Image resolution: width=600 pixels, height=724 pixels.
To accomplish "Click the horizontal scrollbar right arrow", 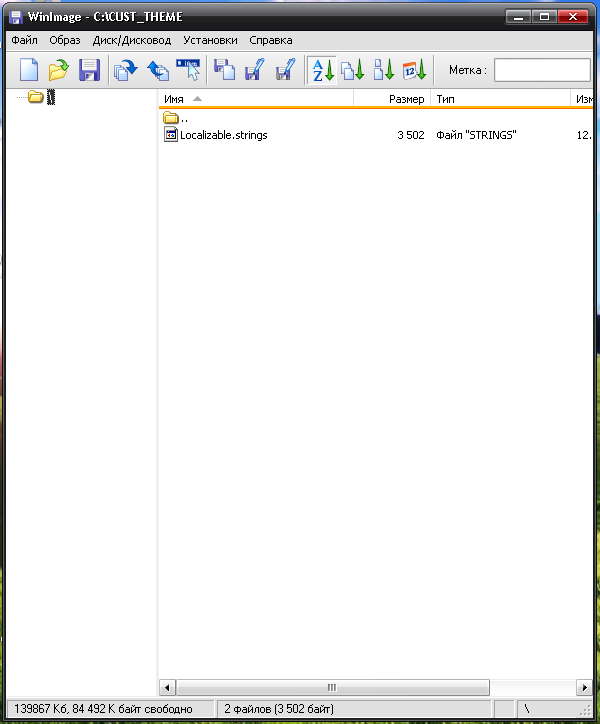I will tap(584, 688).
